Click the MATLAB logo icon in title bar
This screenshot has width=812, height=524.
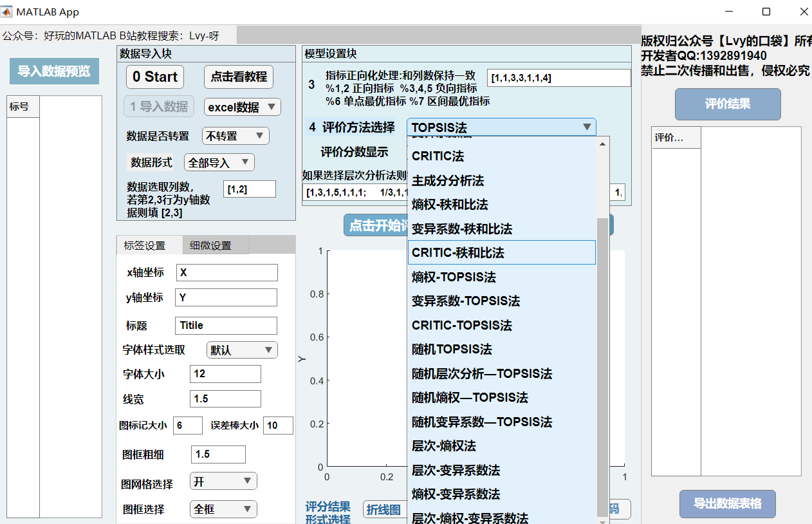(x=7, y=12)
